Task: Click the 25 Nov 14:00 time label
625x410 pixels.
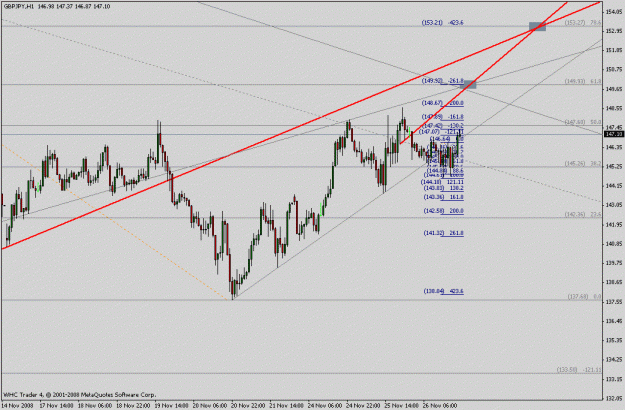Action: click(402, 405)
